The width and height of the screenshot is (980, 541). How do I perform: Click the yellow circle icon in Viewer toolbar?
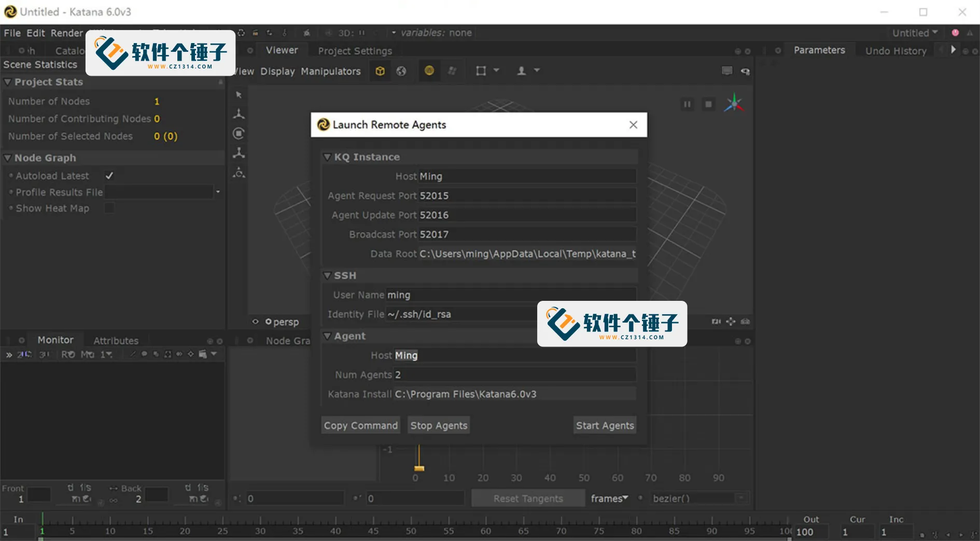[429, 71]
